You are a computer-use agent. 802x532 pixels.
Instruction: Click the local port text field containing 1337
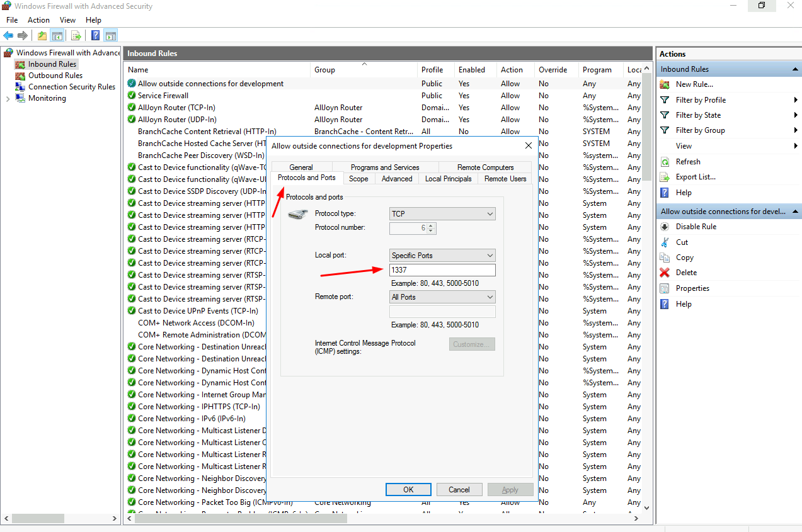coord(442,270)
